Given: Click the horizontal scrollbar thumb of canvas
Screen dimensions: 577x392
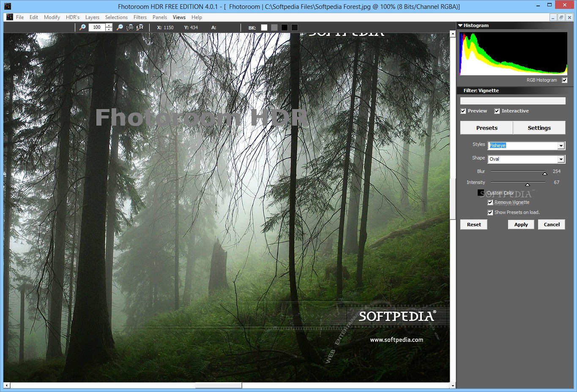Looking at the screenshot, I should coord(219,385).
